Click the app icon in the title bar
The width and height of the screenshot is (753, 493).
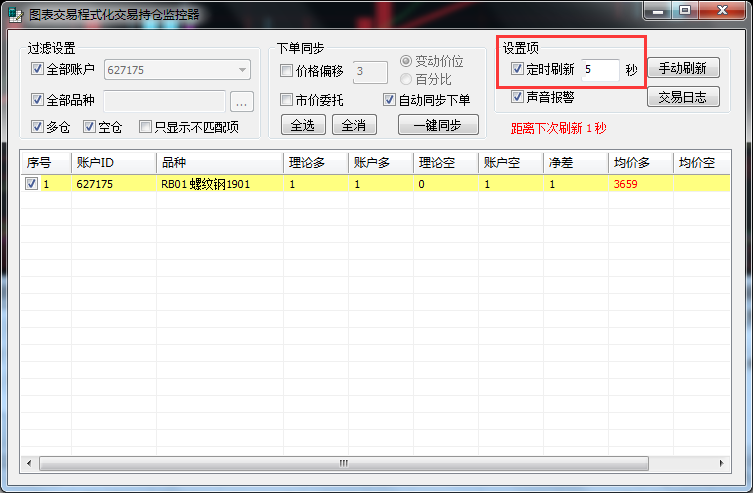[16, 15]
